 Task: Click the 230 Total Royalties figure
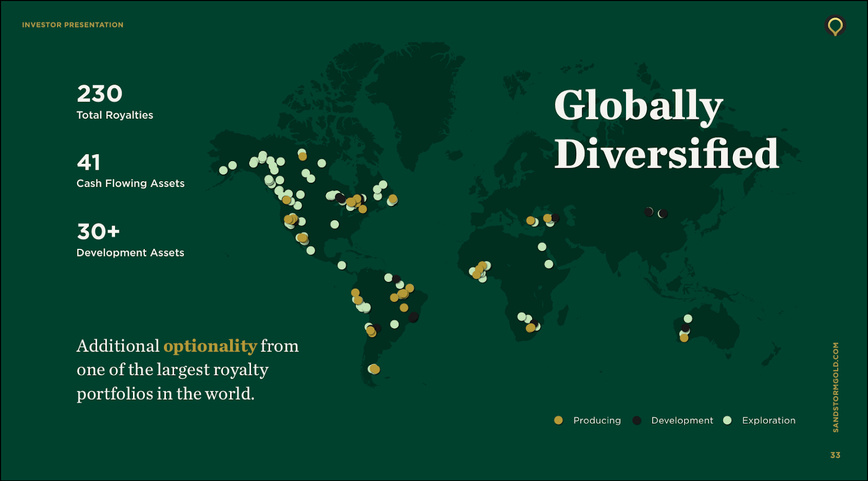(100, 94)
